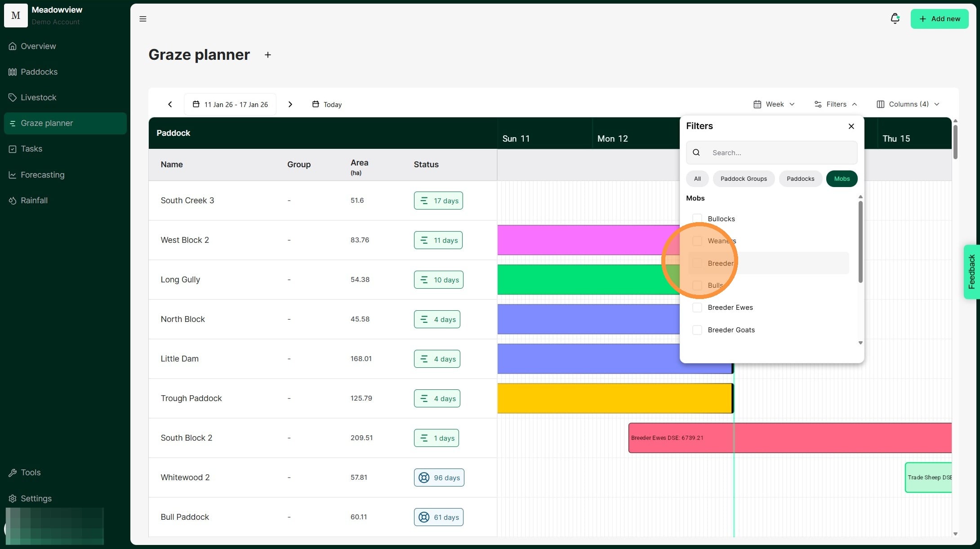The height and width of the screenshot is (549, 980).
Task: Jump to Today in planner
Action: [x=327, y=104]
